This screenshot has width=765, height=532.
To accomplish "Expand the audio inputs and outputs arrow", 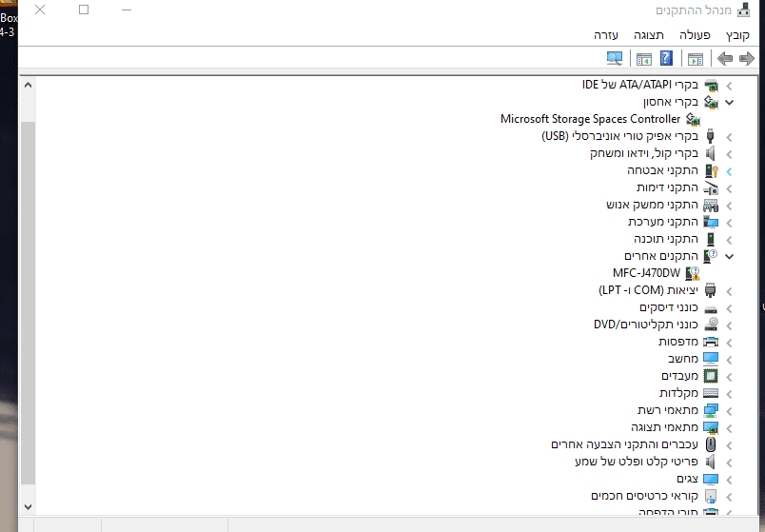I will (729, 463).
